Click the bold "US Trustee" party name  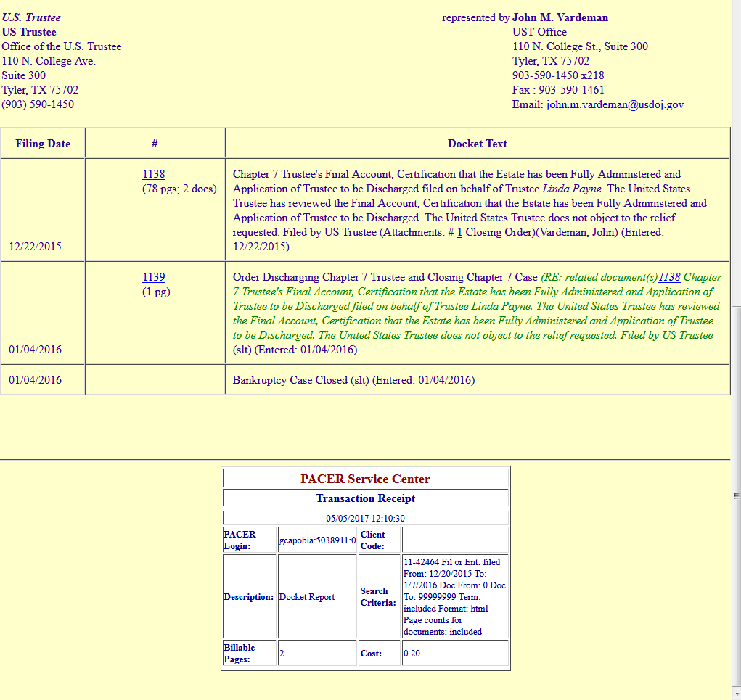click(x=29, y=32)
